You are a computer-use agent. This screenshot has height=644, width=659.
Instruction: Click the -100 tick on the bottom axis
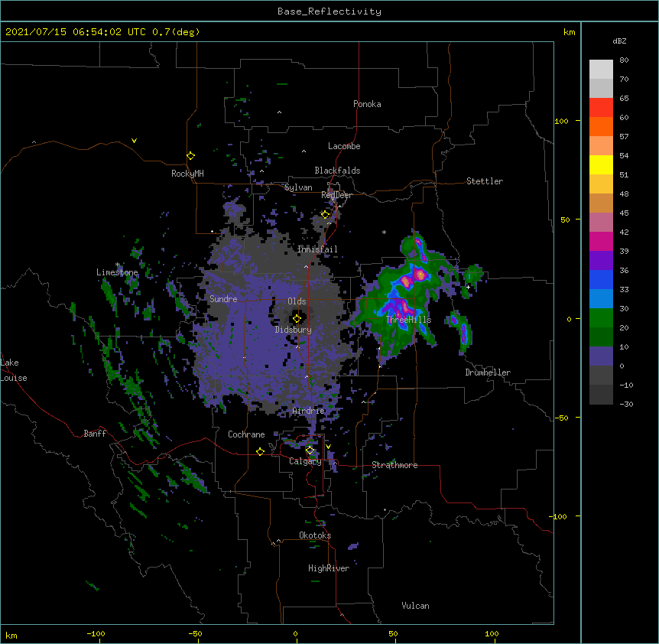(96, 634)
